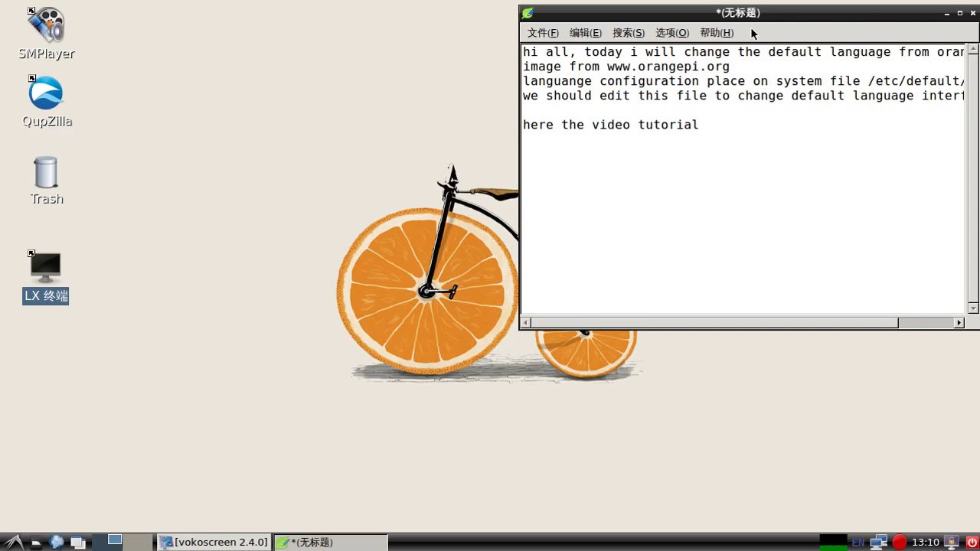Open the 编辑(E) Edit menu
Image resolution: width=980 pixels, height=551 pixels.
pyautogui.click(x=586, y=33)
